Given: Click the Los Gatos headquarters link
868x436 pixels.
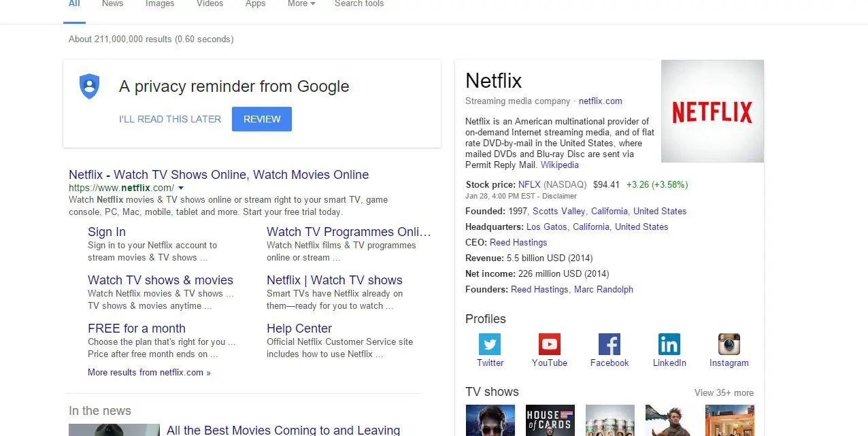Looking at the screenshot, I should (x=547, y=227).
